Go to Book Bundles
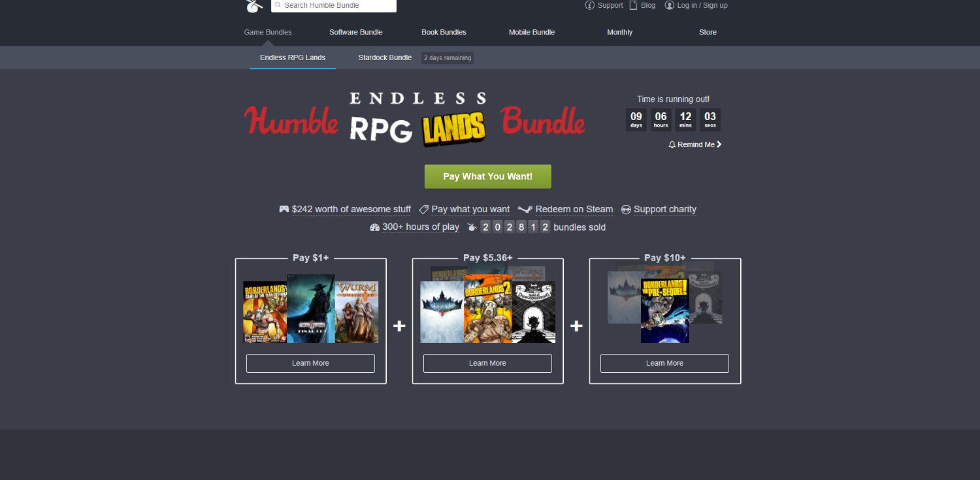The image size is (980, 480). pyautogui.click(x=444, y=32)
